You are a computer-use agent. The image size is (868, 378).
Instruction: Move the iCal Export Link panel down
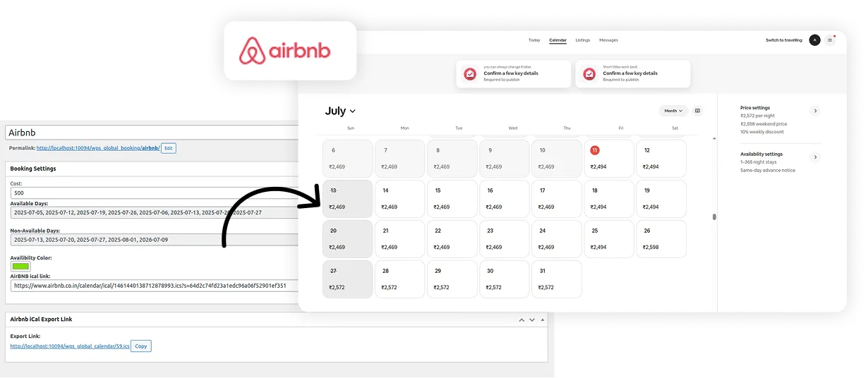[532, 319]
